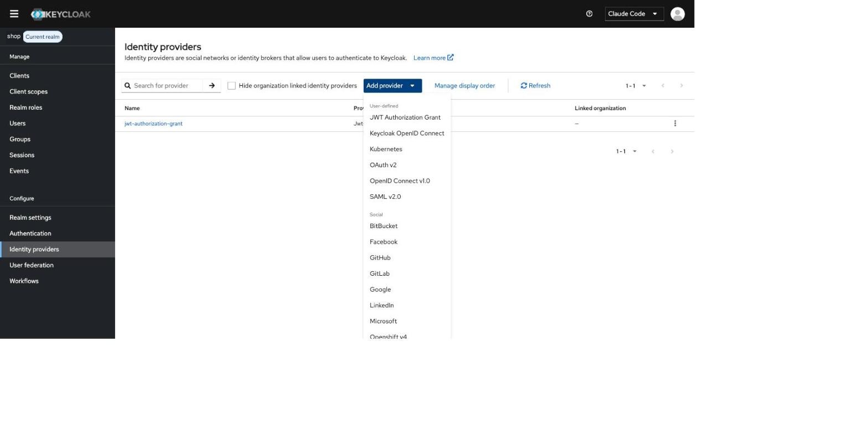Open the Learn more link
The width and height of the screenshot is (868, 423).
(433, 58)
